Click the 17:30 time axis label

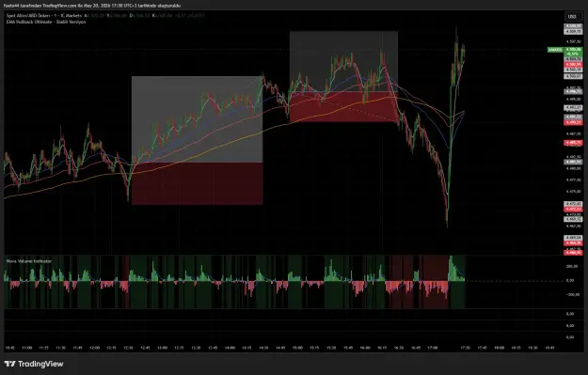(466, 348)
